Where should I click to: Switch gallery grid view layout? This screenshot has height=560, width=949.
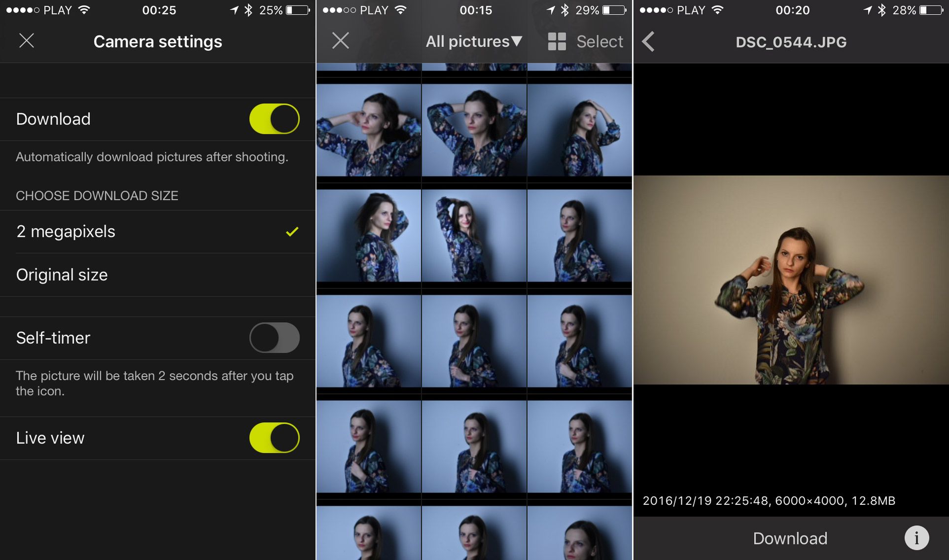point(557,41)
